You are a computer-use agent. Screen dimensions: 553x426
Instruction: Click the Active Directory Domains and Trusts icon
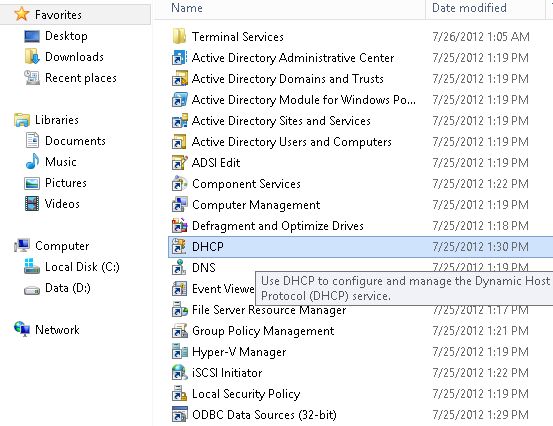click(180, 79)
